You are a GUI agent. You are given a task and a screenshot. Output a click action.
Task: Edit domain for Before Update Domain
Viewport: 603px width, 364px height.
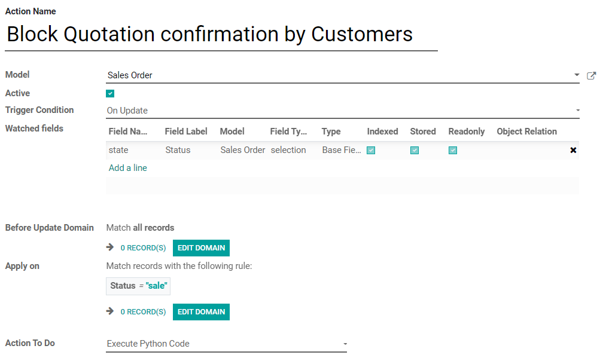201,248
